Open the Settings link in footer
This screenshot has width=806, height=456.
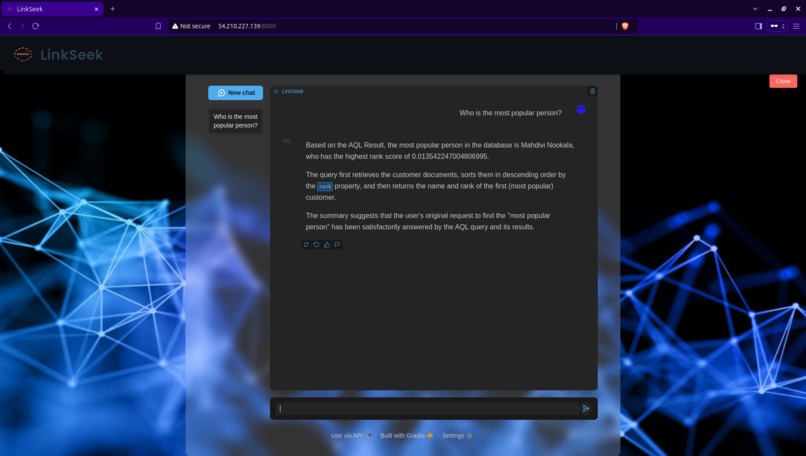(457, 435)
